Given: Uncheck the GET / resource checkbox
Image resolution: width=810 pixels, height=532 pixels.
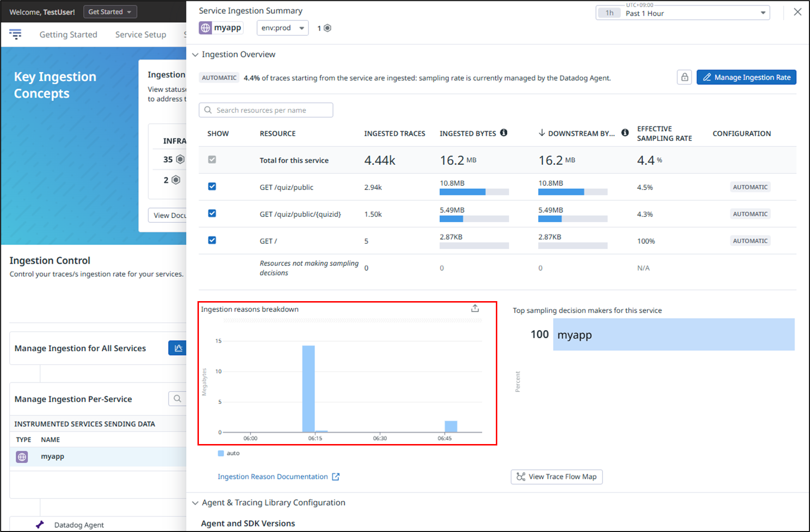Looking at the screenshot, I should coord(212,240).
